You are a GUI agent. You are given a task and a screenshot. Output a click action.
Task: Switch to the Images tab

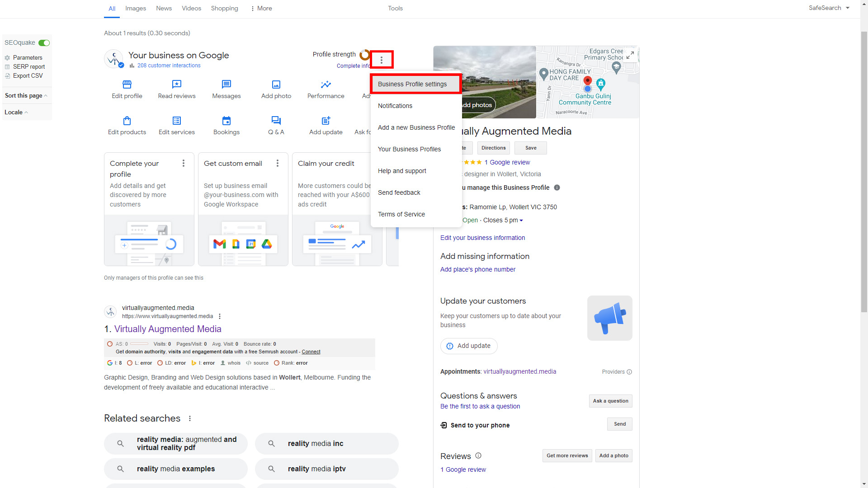pos(136,8)
